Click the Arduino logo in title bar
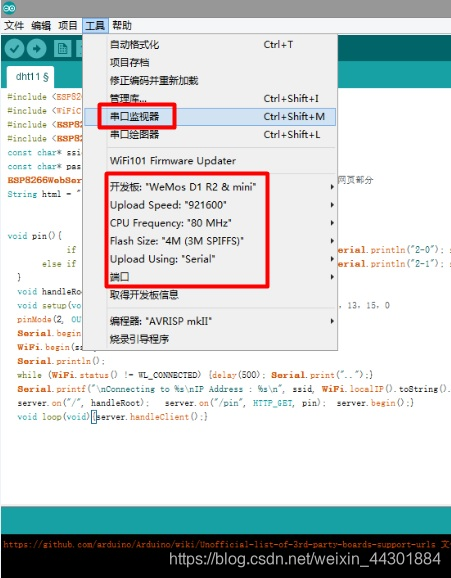Viewport: 451px width, 578px height. tap(10, 7)
